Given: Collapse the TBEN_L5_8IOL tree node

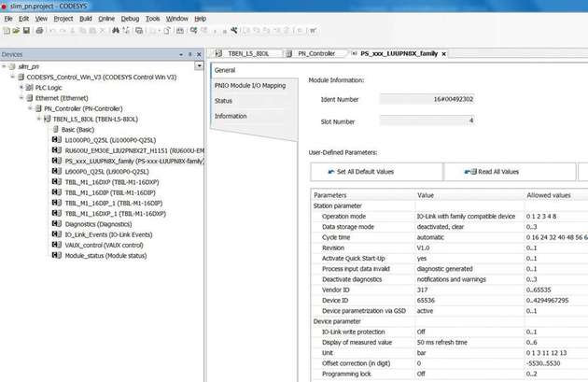Looking at the screenshot, I should 39,119.
